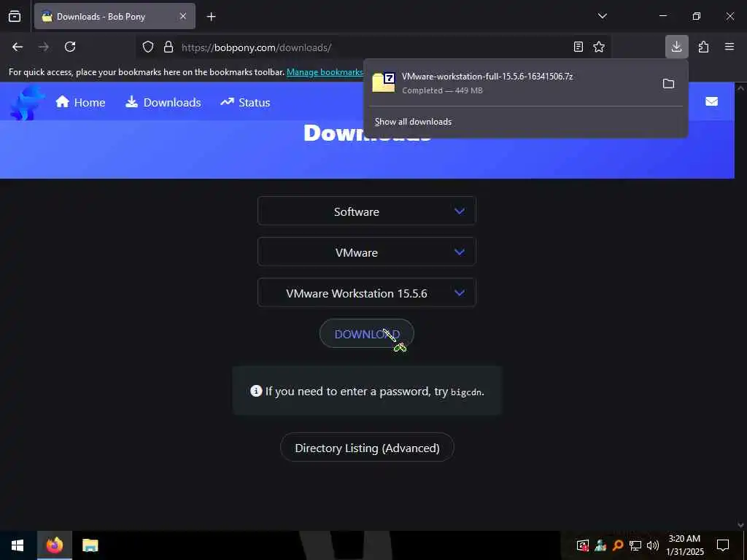Click the Firefox taskbar icon

coord(55,545)
